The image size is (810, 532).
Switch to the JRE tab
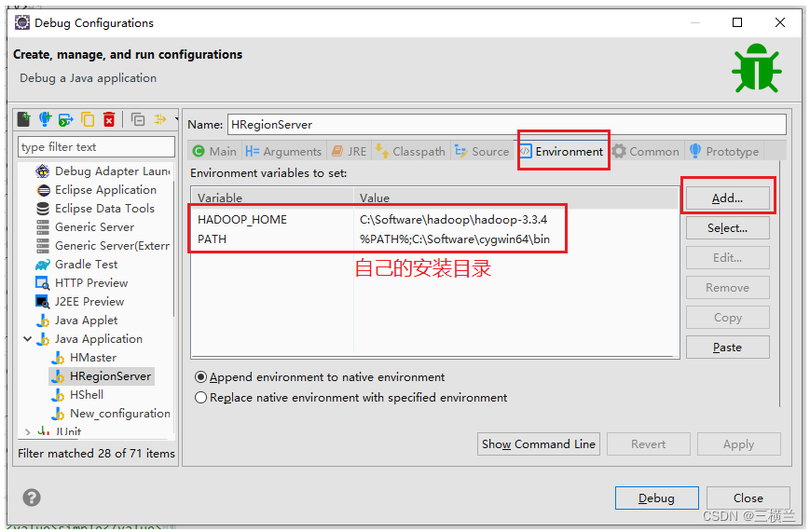click(350, 151)
